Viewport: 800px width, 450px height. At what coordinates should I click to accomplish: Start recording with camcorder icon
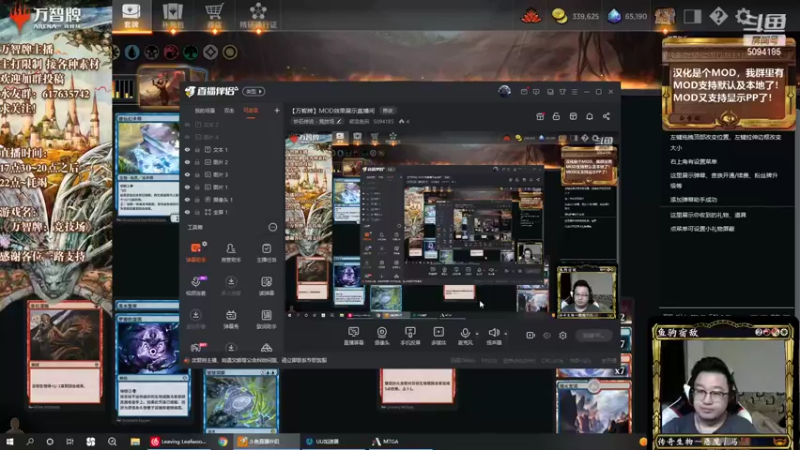pos(531,335)
